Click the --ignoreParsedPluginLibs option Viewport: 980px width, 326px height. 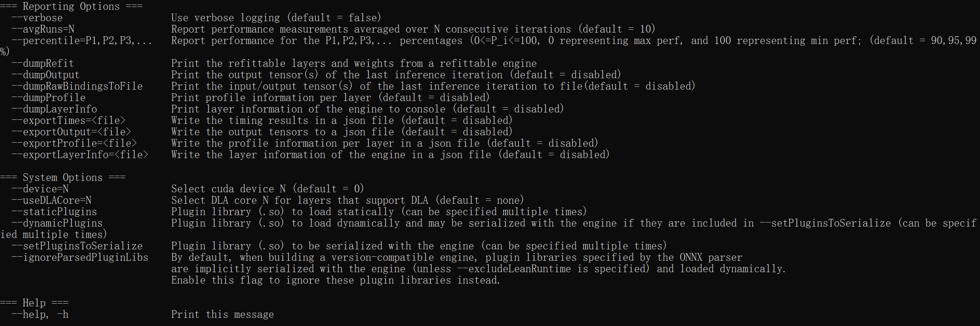click(80, 258)
